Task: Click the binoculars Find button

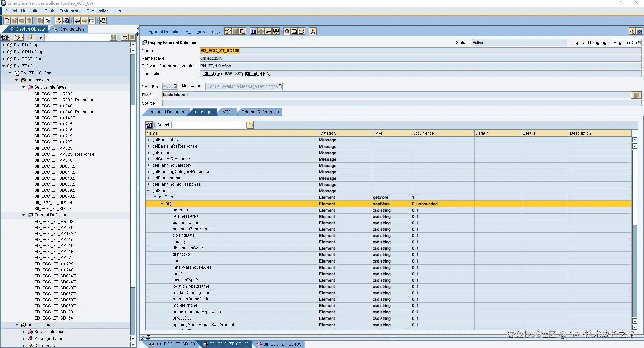Action: pos(114,37)
